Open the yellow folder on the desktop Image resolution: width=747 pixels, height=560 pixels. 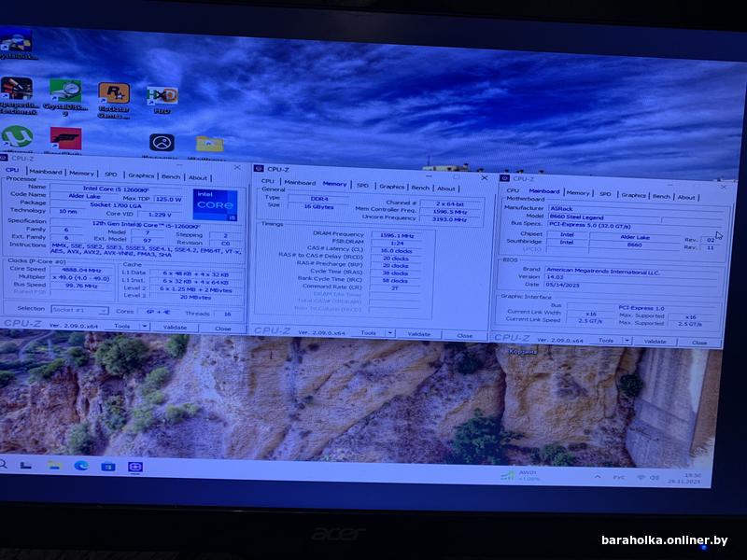click(x=209, y=144)
